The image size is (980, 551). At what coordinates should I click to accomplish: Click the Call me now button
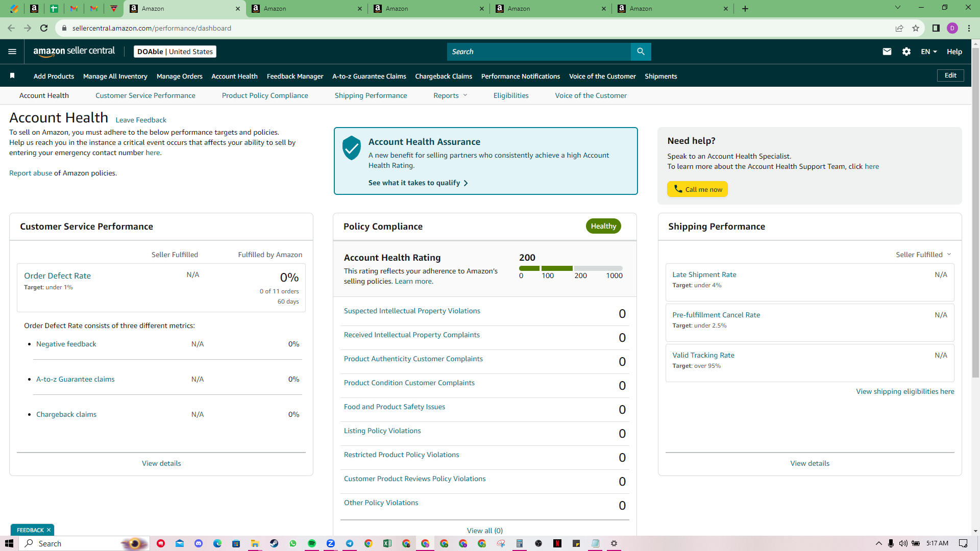point(697,189)
